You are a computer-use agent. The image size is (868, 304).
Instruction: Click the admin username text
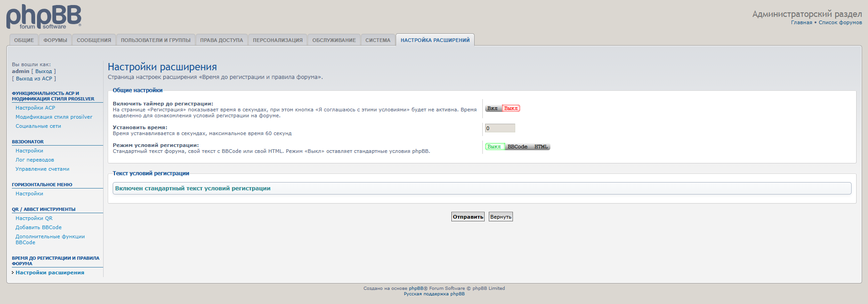[21, 71]
